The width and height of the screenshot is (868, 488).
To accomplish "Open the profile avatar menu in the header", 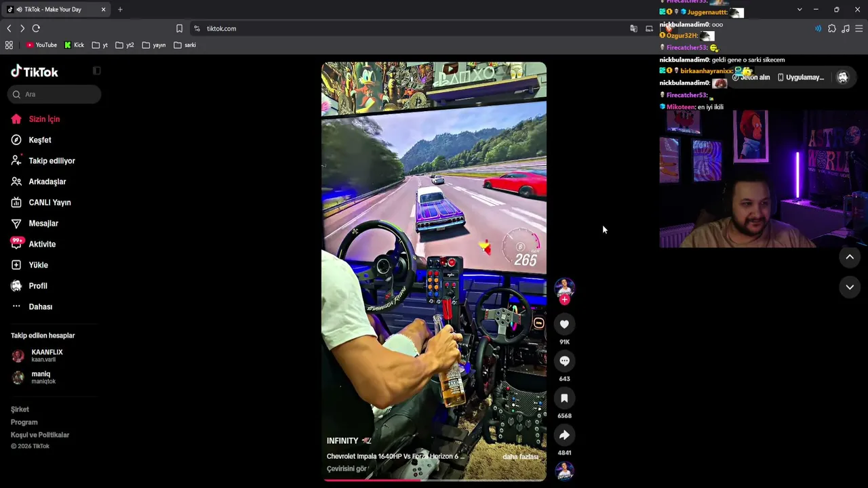I will 843,77.
